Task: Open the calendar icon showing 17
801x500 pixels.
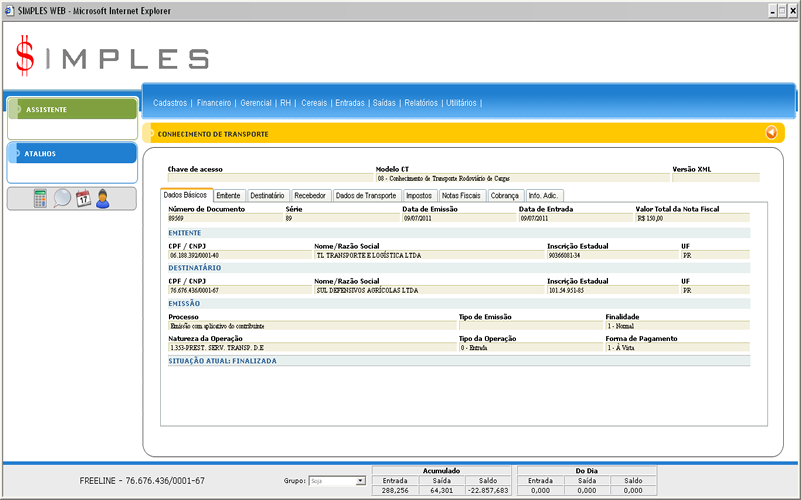Action: click(83, 198)
